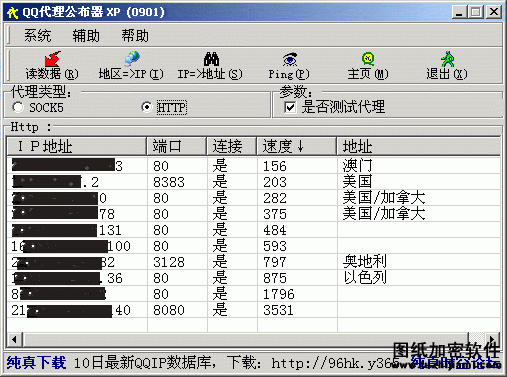
Task: Click the left arrow of horizontal scrollbar
Action: pos(14,340)
